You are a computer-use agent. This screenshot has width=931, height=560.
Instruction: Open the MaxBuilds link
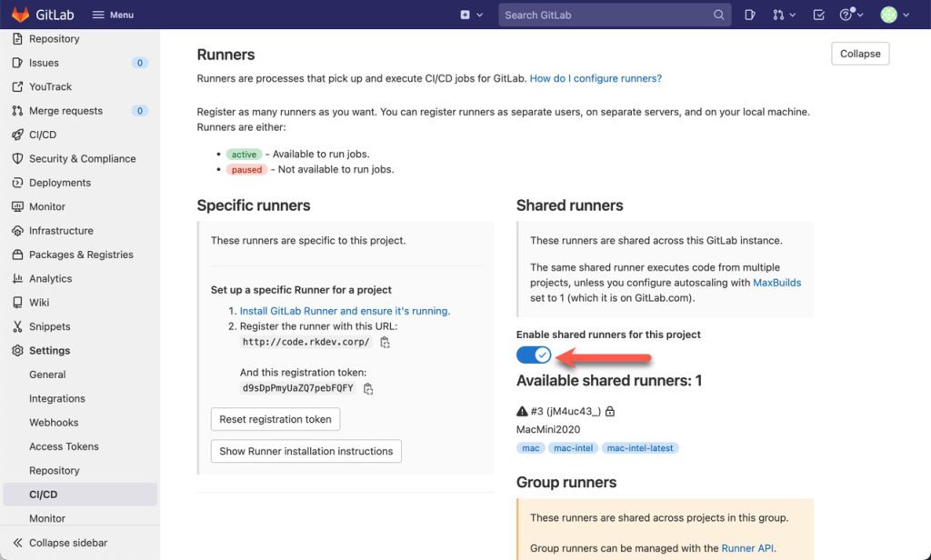click(776, 283)
